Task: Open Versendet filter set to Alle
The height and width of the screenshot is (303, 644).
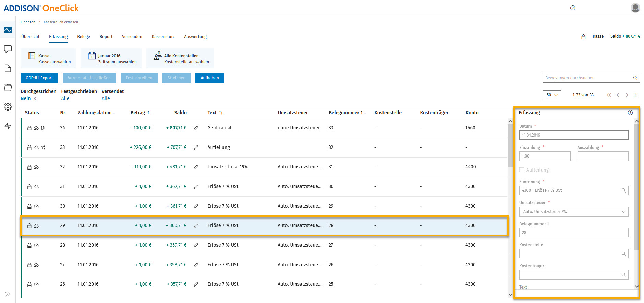Action: click(x=106, y=98)
